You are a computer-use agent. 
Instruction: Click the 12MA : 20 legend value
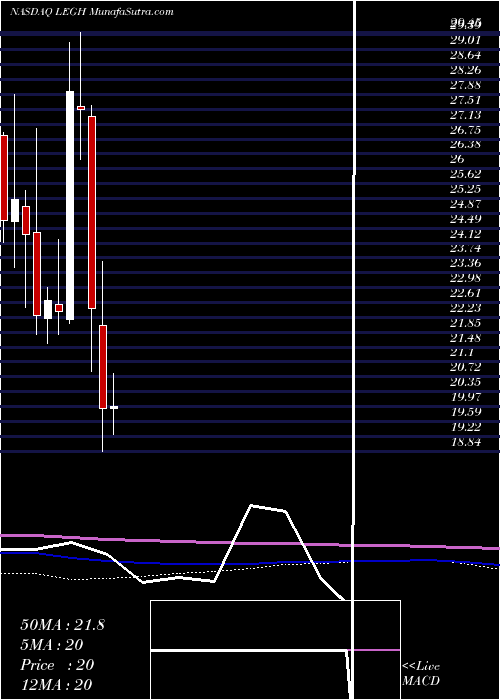tap(57, 685)
